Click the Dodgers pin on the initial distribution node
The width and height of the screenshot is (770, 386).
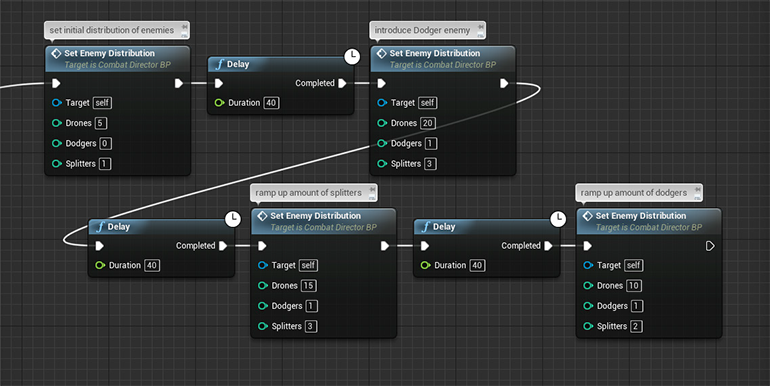pos(56,143)
